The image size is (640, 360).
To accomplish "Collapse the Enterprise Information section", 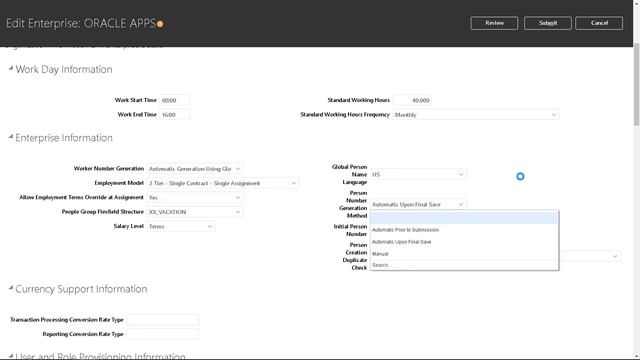I will click(x=11, y=137).
